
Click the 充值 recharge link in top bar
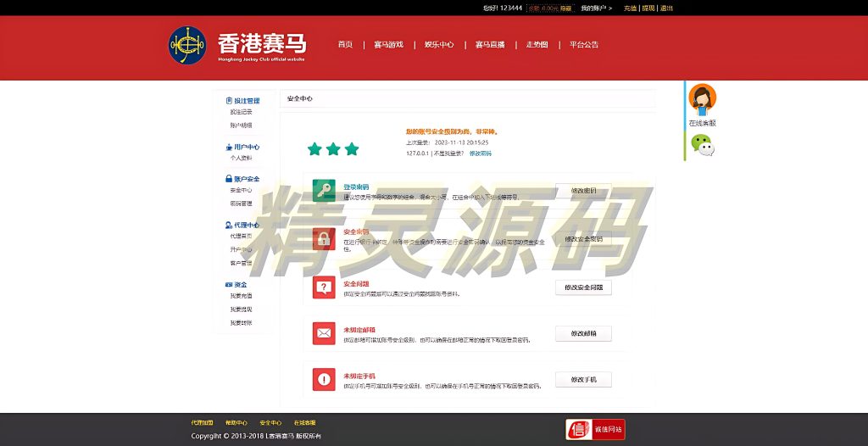coord(630,8)
